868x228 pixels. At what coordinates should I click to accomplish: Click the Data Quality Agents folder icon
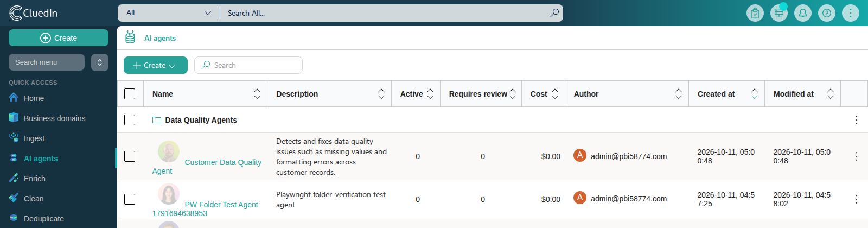[157, 120]
